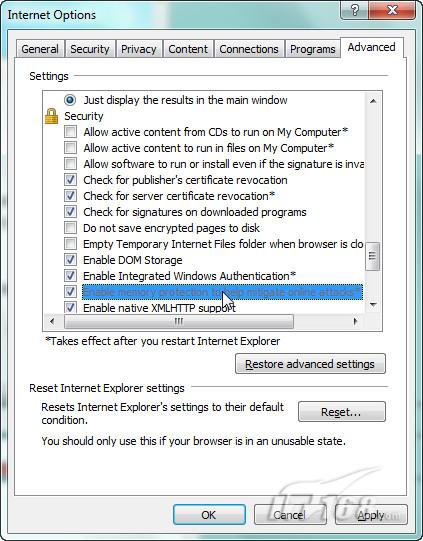Check 'Allow active content from CDs' option
423x541 pixels.
click(x=70, y=132)
